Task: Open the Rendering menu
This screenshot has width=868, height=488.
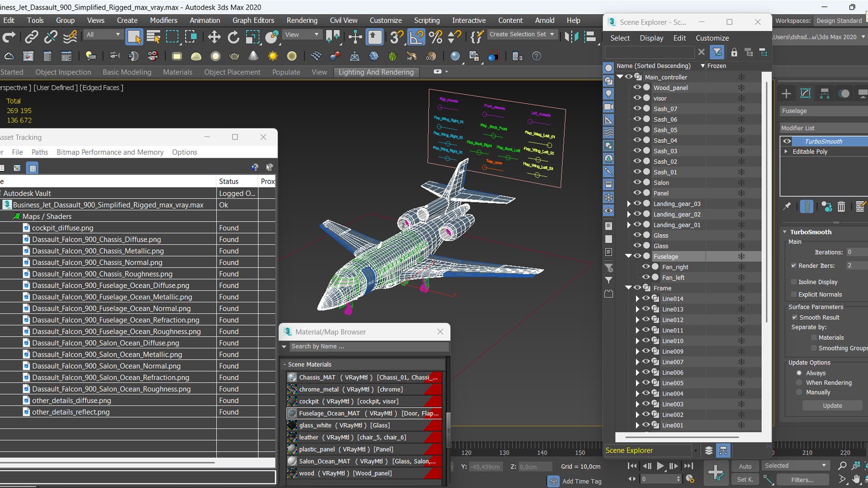Action: [x=302, y=20]
